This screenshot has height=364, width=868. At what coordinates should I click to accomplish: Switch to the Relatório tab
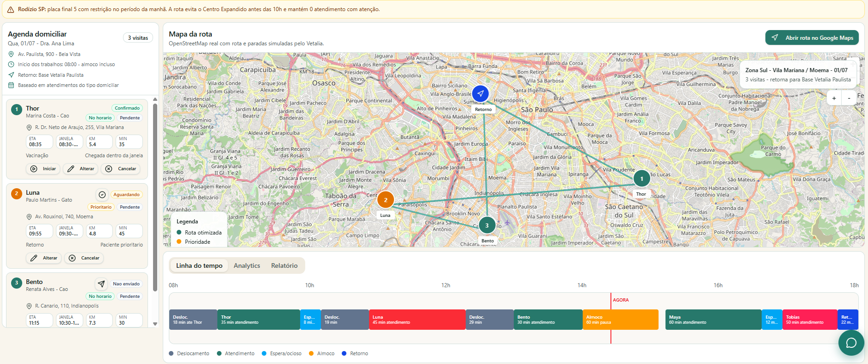coord(284,265)
